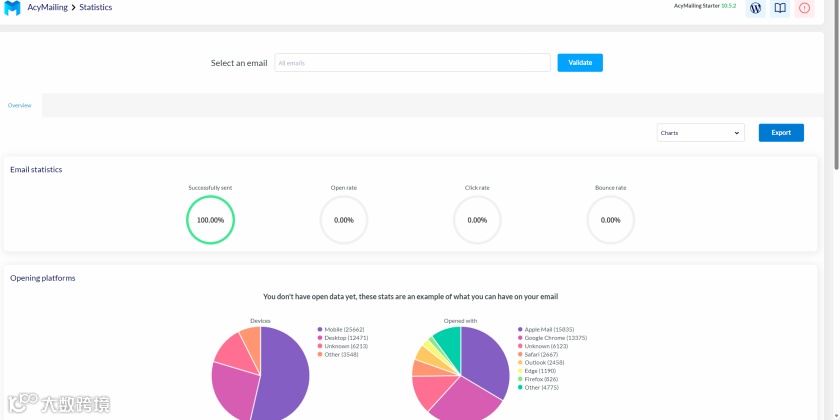Click the Statistics breadcrumb text
This screenshot has width=840, height=420.
(96, 8)
